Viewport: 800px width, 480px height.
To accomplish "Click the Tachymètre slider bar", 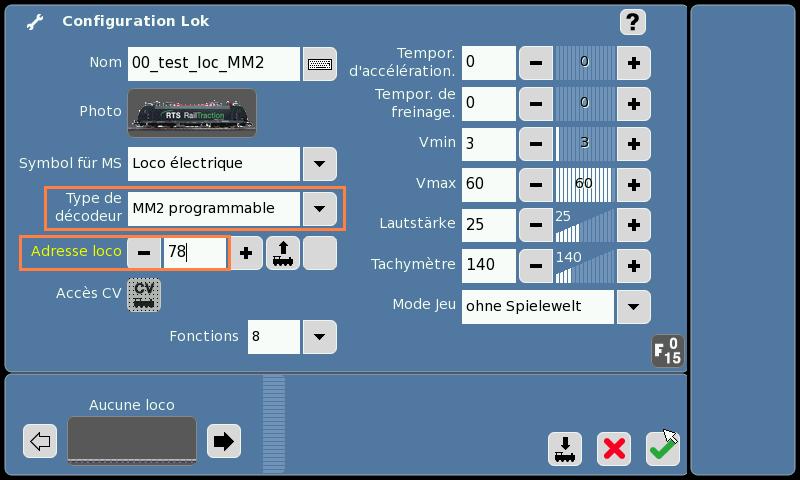I will click(585, 266).
